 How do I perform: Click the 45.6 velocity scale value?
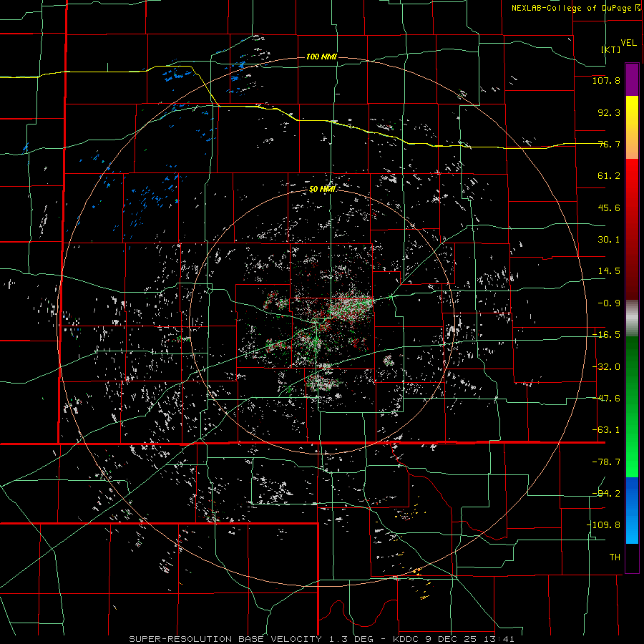pos(609,208)
